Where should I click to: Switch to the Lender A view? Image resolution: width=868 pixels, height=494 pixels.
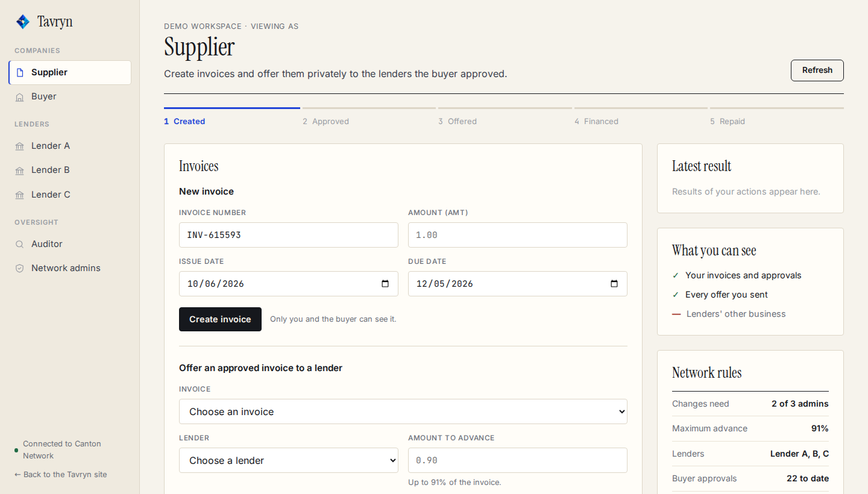70,146
